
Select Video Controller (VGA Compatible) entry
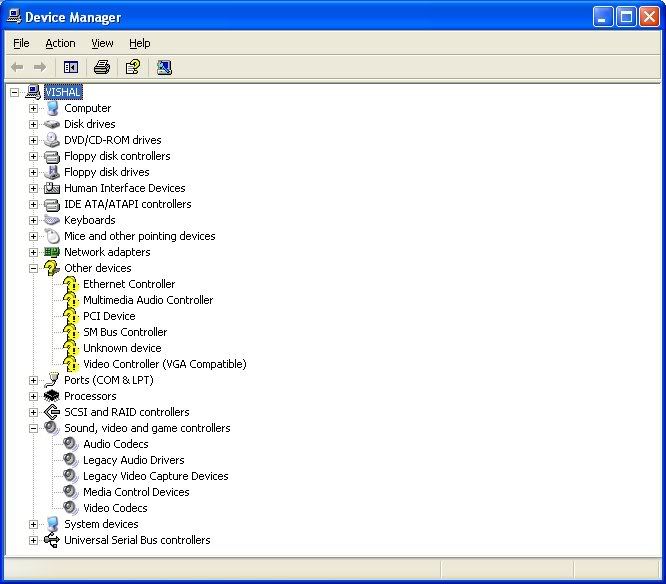pyautogui.click(x=165, y=364)
